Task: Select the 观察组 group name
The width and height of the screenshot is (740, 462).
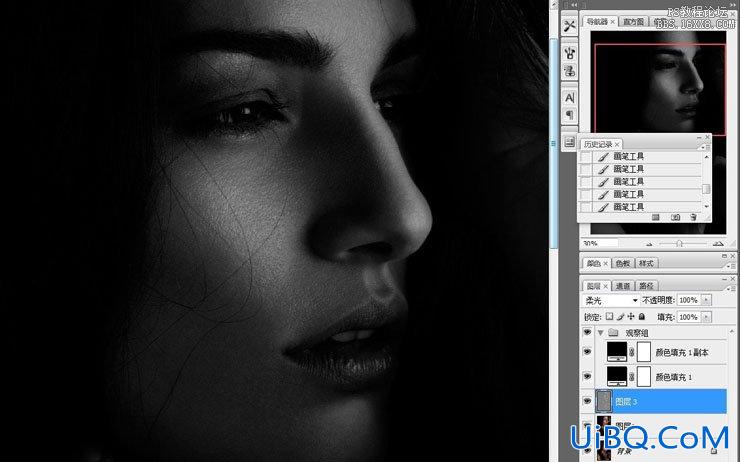Action: [x=637, y=333]
